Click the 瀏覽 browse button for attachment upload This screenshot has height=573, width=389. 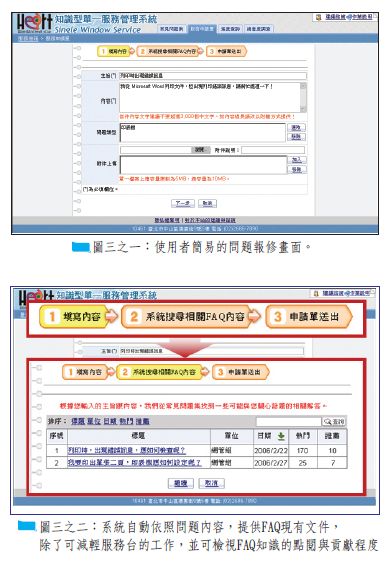pyautogui.click(x=201, y=150)
